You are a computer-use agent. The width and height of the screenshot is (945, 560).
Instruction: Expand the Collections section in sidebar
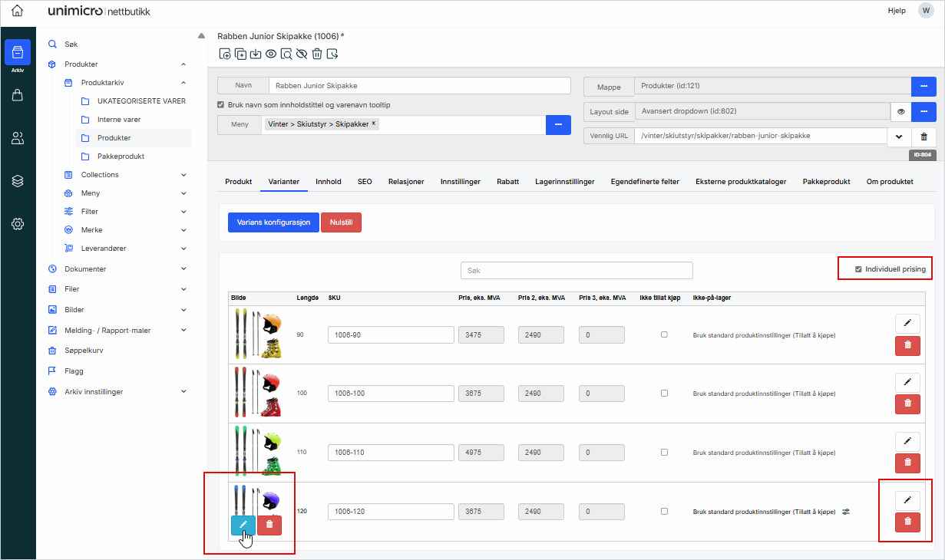click(183, 175)
